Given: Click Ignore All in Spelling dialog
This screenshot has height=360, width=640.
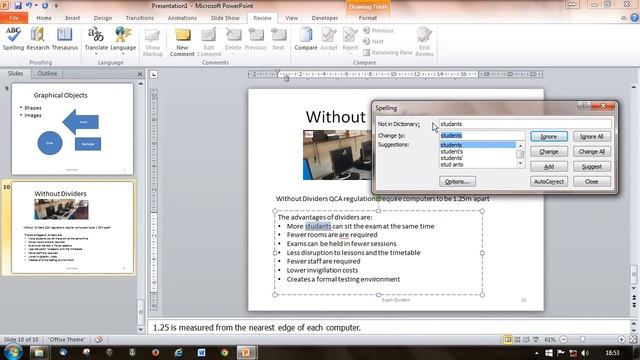Looking at the screenshot, I should pos(592,137).
